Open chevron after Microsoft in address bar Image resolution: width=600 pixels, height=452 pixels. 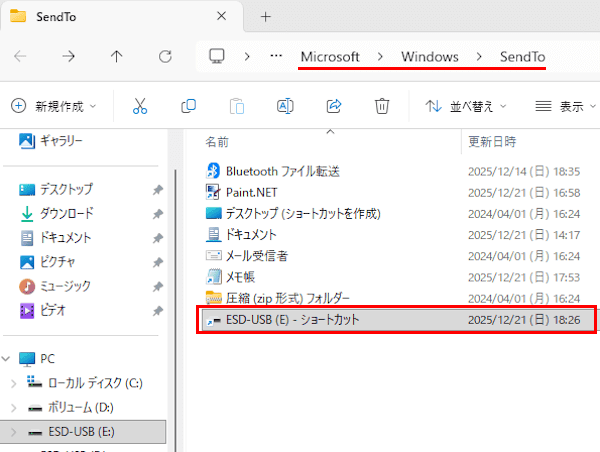pyautogui.click(x=380, y=57)
